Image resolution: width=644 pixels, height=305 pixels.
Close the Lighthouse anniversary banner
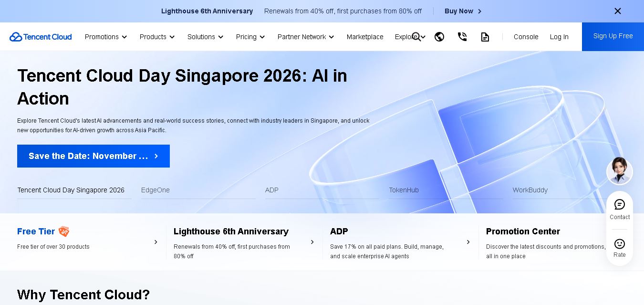tap(617, 11)
